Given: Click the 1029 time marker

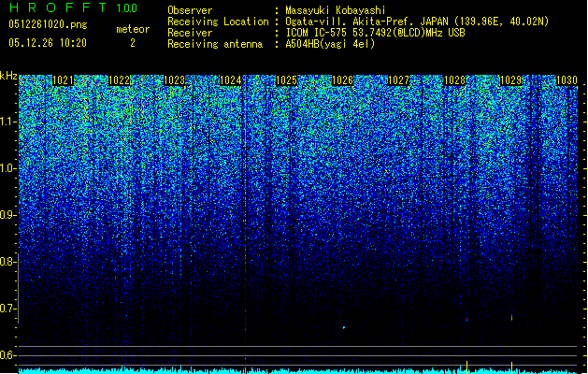Looking at the screenshot, I should pyautogui.click(x=510, y=80).
